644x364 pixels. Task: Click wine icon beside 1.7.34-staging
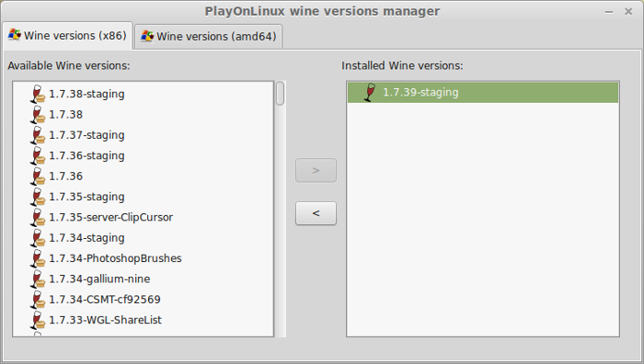[38, 237]
